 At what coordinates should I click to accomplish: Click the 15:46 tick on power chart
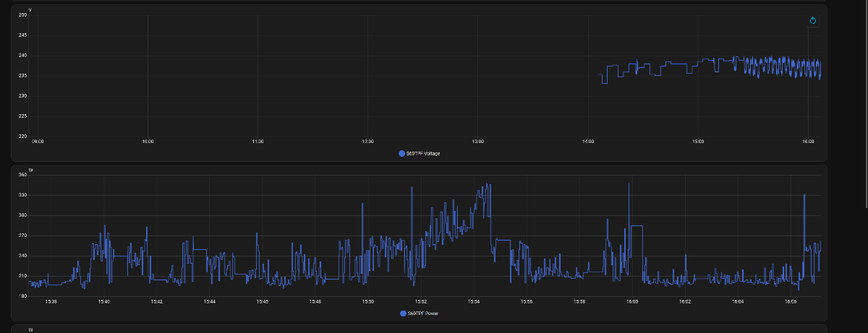coord(262,302)
